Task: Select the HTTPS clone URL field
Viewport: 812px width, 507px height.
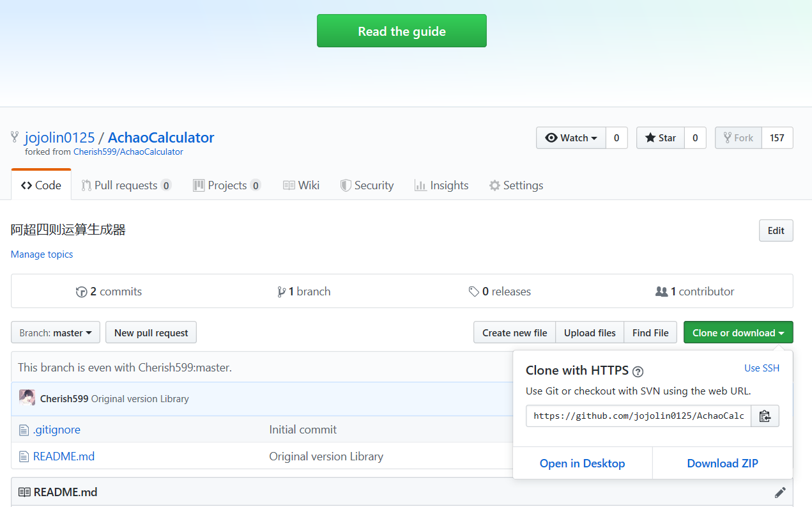Action: (x=638, y=416)
